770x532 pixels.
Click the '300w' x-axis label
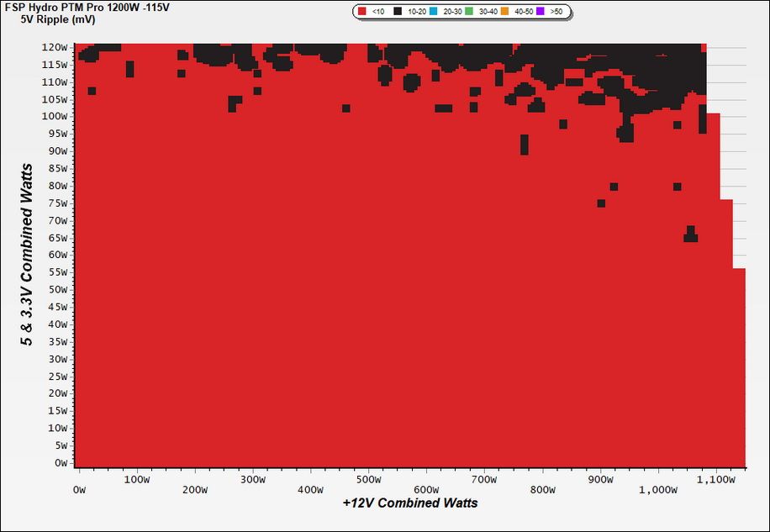[253, 480]
